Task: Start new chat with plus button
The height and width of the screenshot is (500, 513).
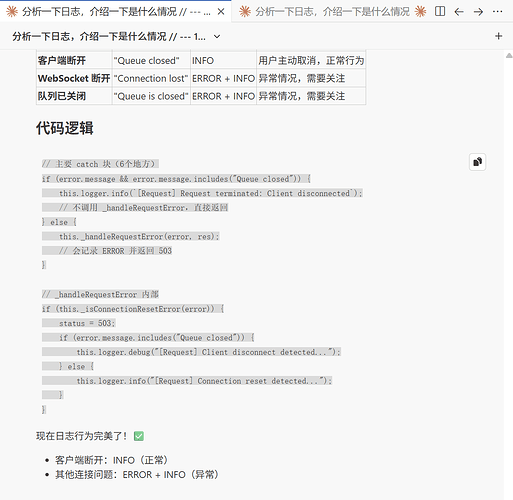Action: [498, 36]
